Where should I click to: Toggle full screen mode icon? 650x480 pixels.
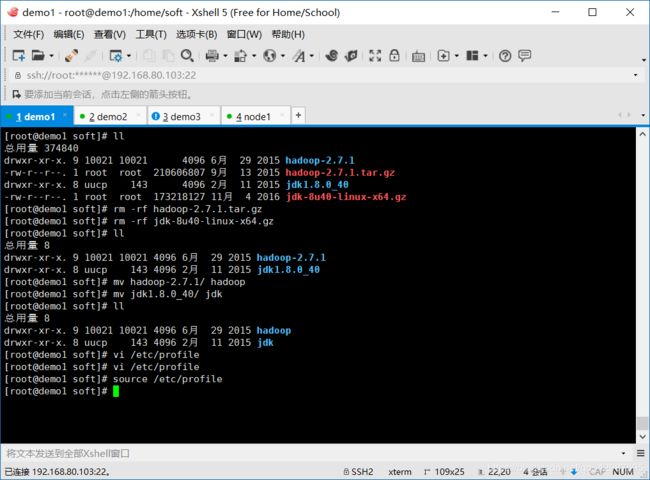(375, 56)
